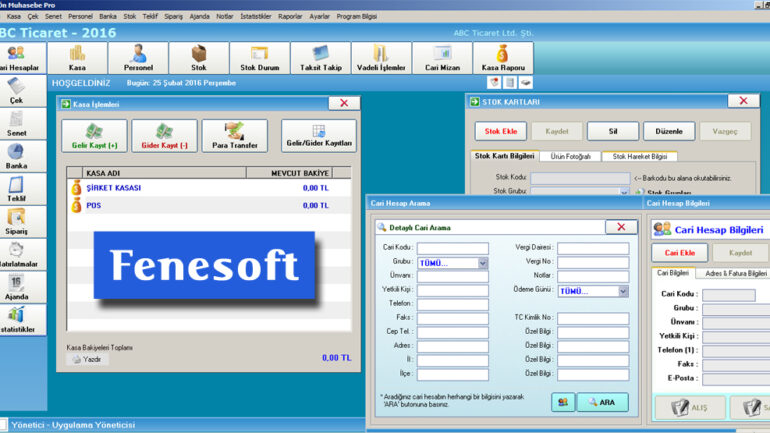This screenshot has width=770, height=433.
Task: Click the Cari Kodu field in Detaylı Cari Arama
Action: (x=453, y=248)
